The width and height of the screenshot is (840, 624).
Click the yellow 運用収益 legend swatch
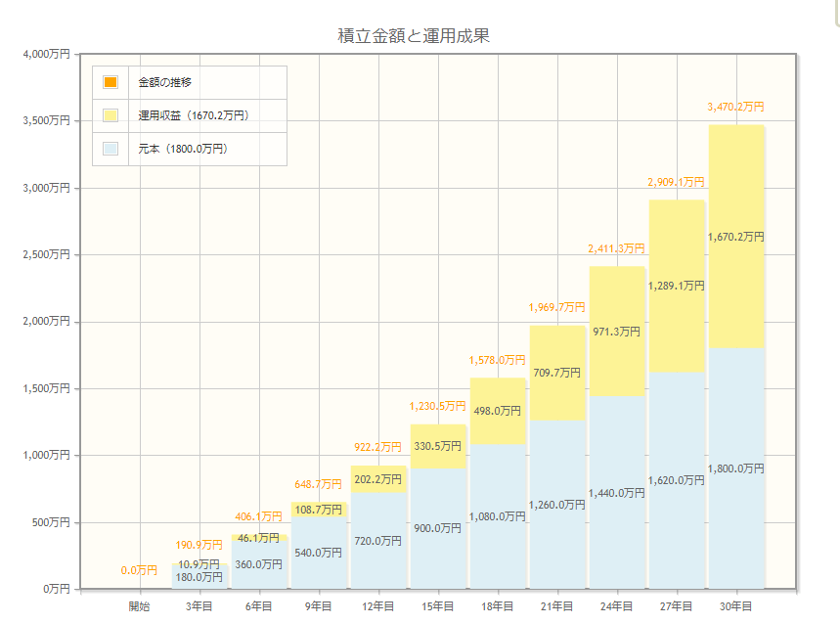pos(111,115)
